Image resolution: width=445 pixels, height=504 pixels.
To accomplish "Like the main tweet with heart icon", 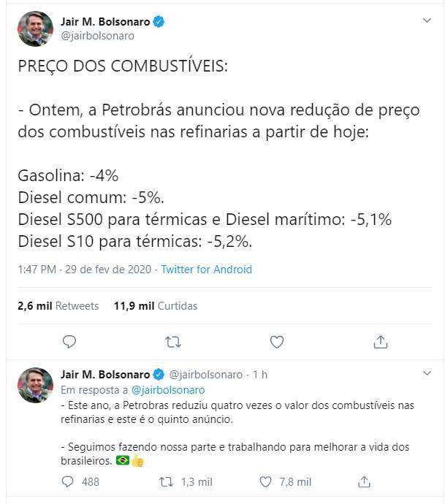I will [277, 341].
